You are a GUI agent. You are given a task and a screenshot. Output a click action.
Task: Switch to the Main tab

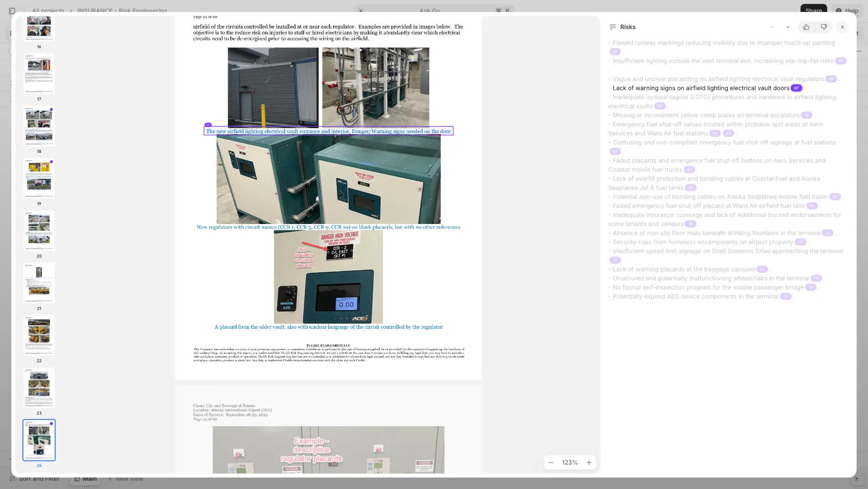click(85, 479)
